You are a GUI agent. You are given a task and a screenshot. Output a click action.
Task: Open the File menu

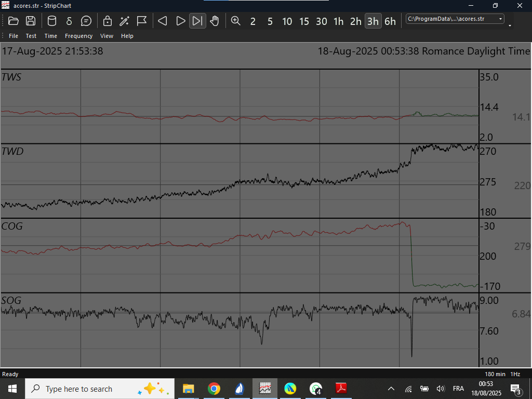[14, 36]
